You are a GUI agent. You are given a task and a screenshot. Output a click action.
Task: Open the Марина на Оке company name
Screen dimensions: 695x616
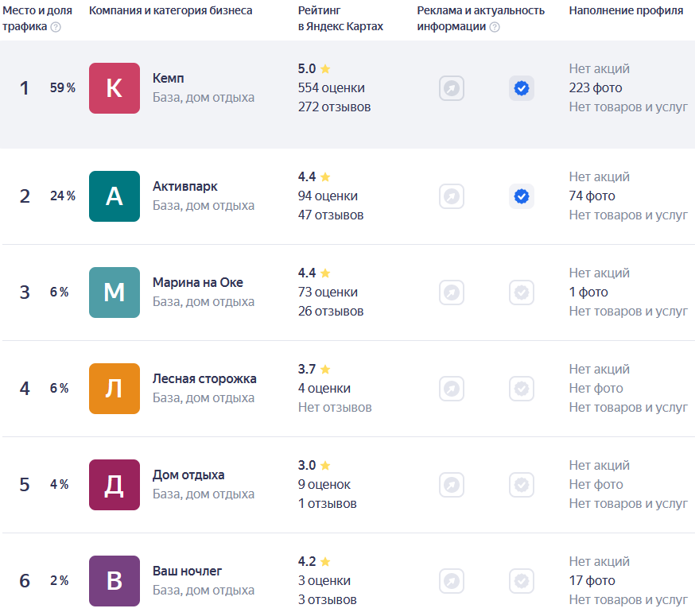[x=198, y=282]
